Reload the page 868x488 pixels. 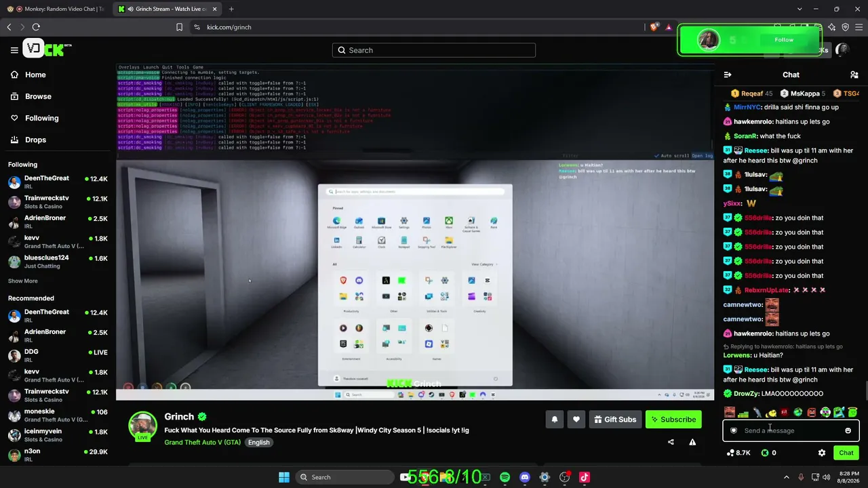coord(36,27)
